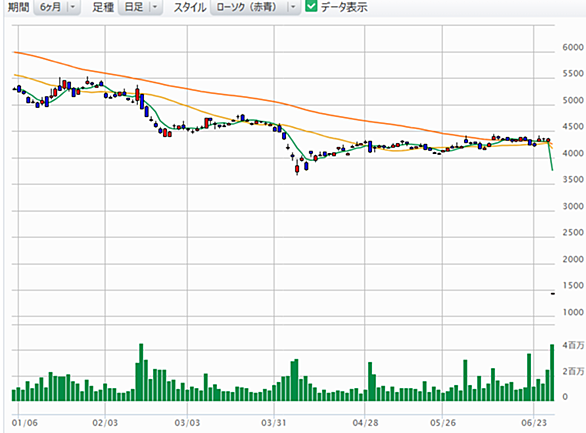The height and width of the screenshot is (433, 586).
Task: Click the last volume bar at far right
Action: [552, 372]
